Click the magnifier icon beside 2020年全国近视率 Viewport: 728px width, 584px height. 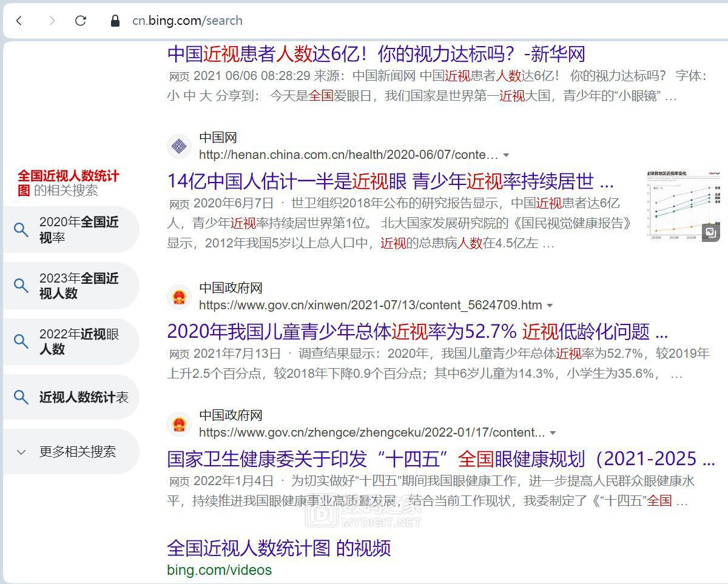(21, 230)
